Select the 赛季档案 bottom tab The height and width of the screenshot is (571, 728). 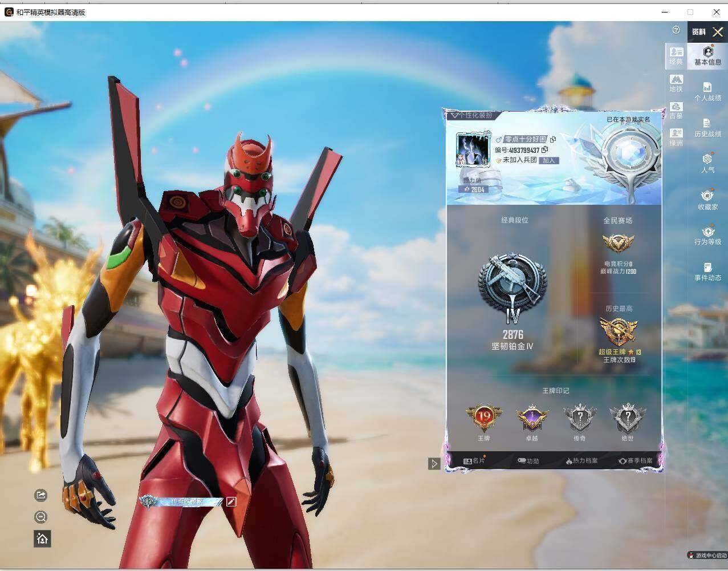tap(635, 461)
